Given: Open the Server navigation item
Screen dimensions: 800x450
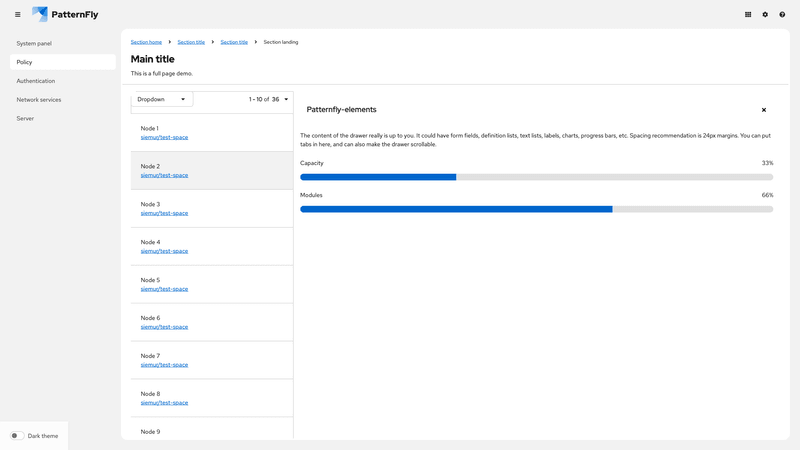Looking at the screenshot, I should click(x=25, y=118).
